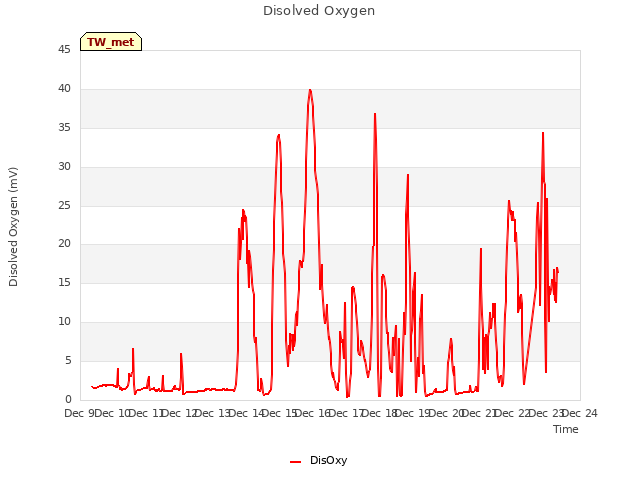Click the 'Dec 9' x-axis tick label
The height and width of the screenshot is (480, 640).
79,413
